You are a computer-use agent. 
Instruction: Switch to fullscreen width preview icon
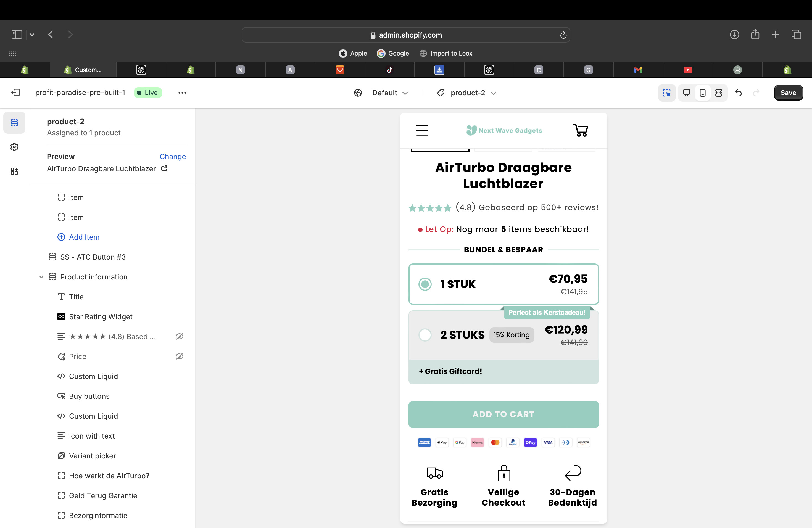(x=719, y=93)
